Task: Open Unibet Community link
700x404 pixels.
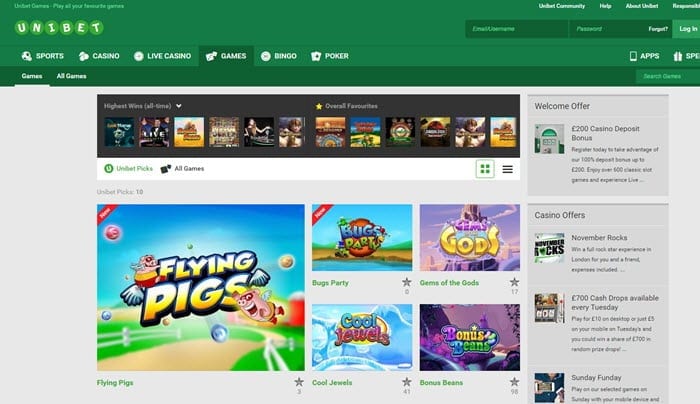Action: [x=562, y=6]
